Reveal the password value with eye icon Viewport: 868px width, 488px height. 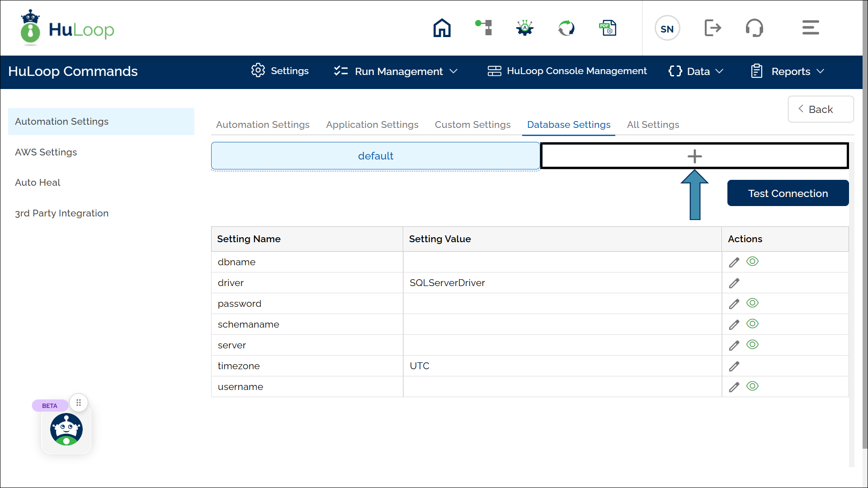point(752,303)
